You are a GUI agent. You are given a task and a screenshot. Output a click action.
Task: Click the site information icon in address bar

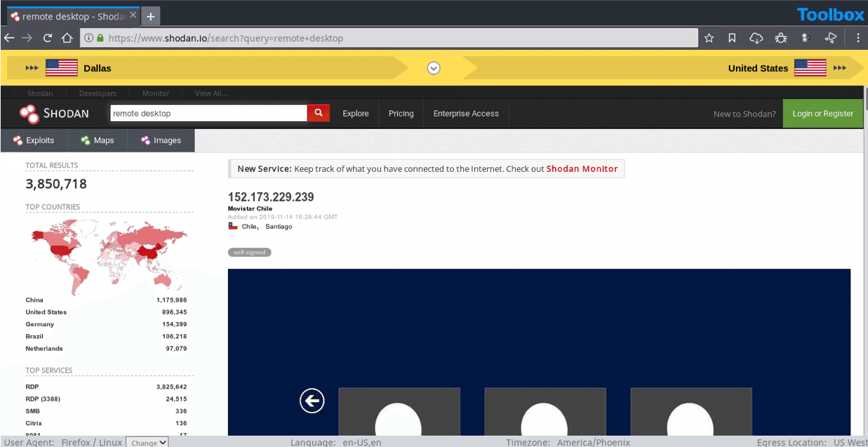[88, 38]
